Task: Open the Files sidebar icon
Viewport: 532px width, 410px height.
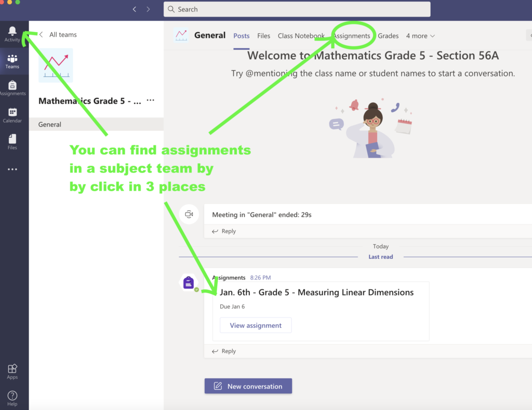Action: tap(12, 142)
